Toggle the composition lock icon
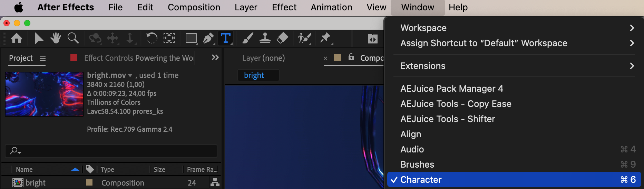The height and width of the screenshot is (189, 644). click(351, 57)
